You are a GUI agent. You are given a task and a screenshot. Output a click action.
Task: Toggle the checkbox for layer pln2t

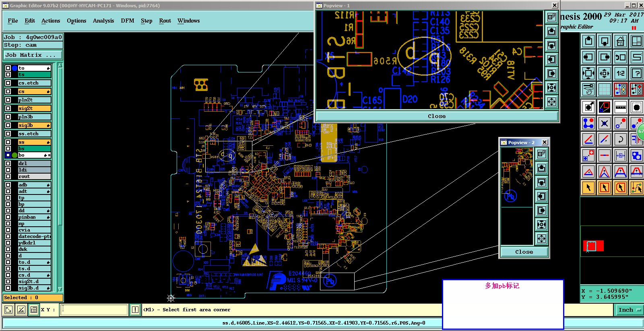(8, 100)
